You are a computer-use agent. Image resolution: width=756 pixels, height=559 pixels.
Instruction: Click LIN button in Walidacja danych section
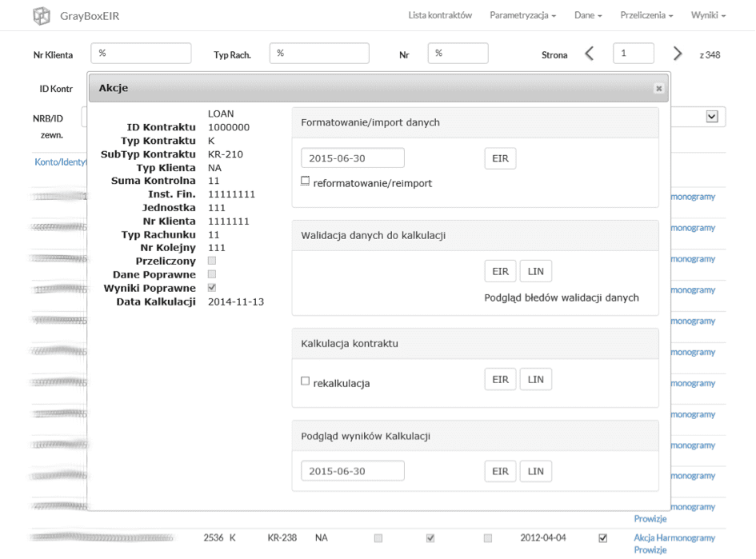tap(535, 271)
